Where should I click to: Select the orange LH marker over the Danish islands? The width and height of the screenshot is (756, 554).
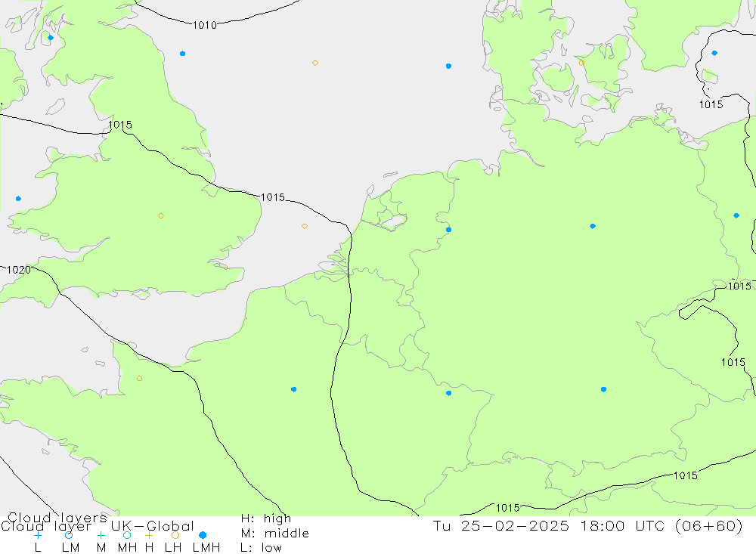[581, 63]
